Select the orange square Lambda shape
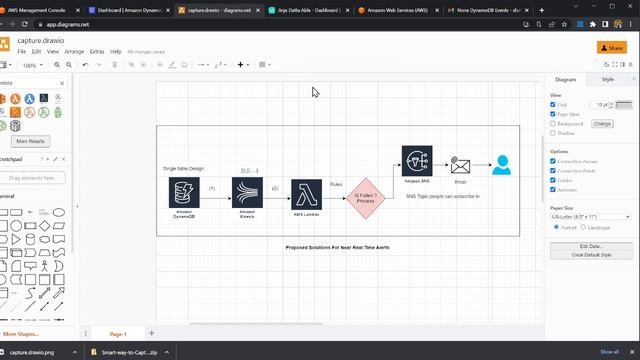 click(x=16, y=112)
